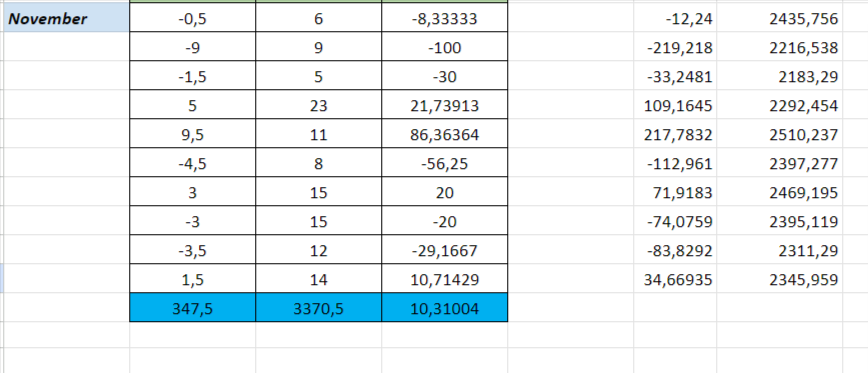Select the cell showing 2183,29
Image resolution: width=868 pixels, height=373 pixels.
pyautogui.click(x=779, y=76)
